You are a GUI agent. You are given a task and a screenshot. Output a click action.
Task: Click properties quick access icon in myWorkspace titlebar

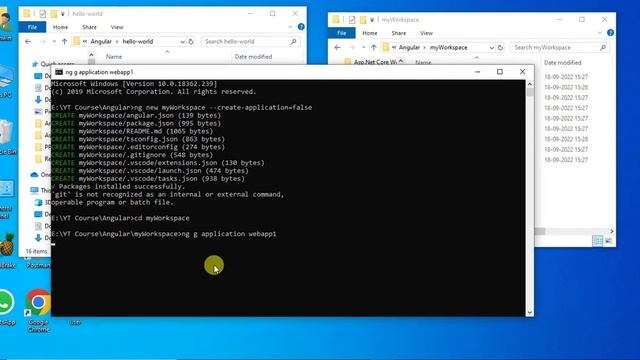click(x=352, y=20)
